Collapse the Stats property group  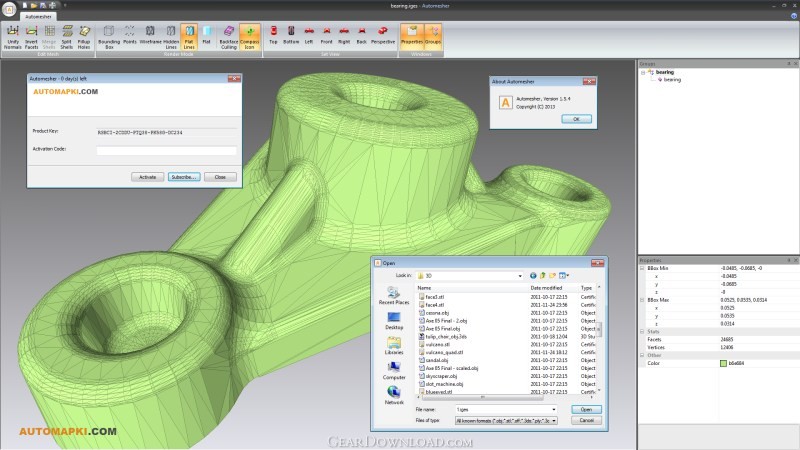point(642,332)
